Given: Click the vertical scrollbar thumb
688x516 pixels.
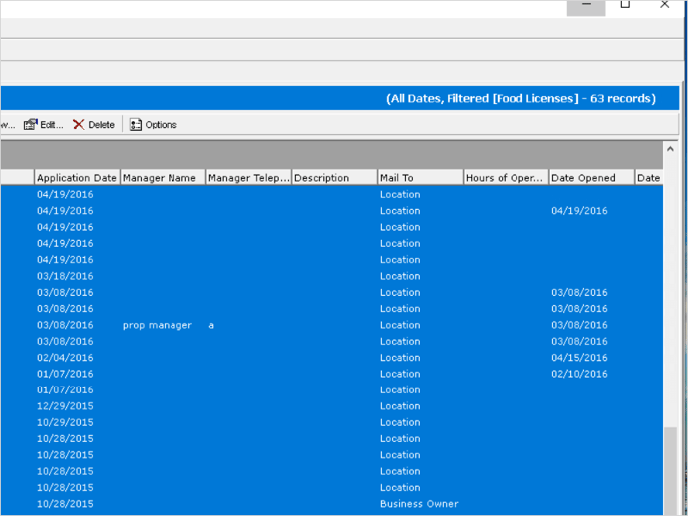Looking at the screenshot, I should click(670, 471).
